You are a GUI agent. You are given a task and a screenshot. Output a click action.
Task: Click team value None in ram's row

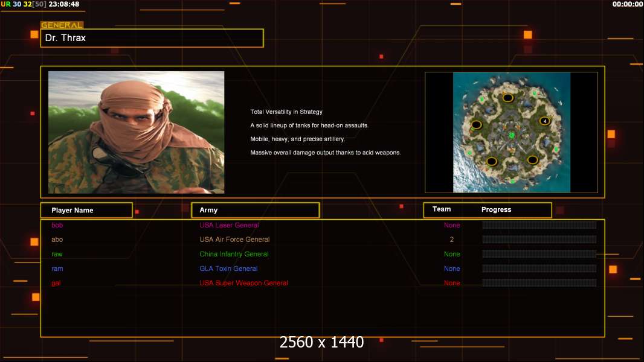coord(452,268)
